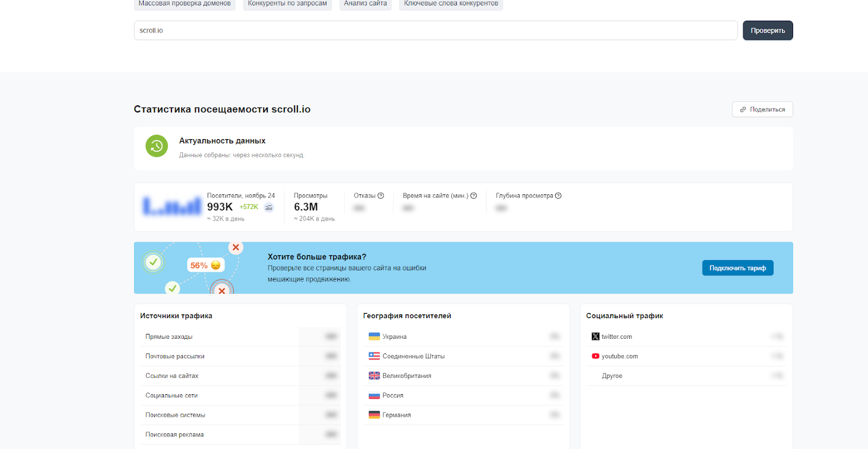The width and height of the screenshot is (868, 449).
Task: Select the Другое social traffic row
Action: click(686, 376)
